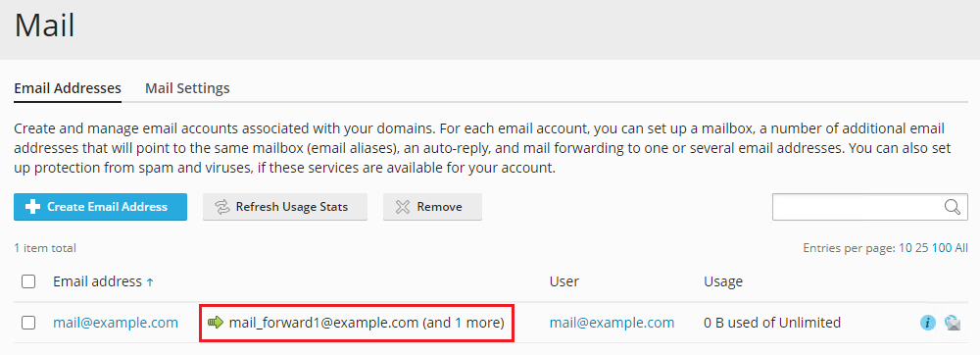This screenshot has height=355, width=980.
Task: Click the sort arrow next to Email address
Action: (149, 282)
